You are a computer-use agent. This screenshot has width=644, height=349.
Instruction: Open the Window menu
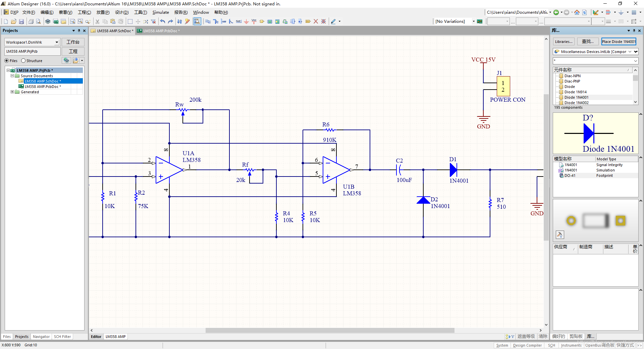(201, 12)
